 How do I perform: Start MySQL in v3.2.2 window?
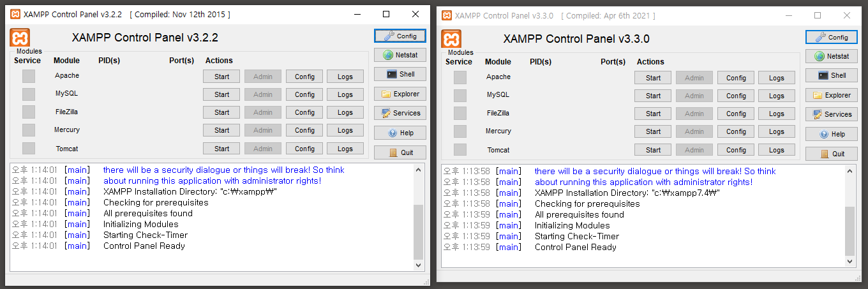pyautogui.click(x=221, y=94)
